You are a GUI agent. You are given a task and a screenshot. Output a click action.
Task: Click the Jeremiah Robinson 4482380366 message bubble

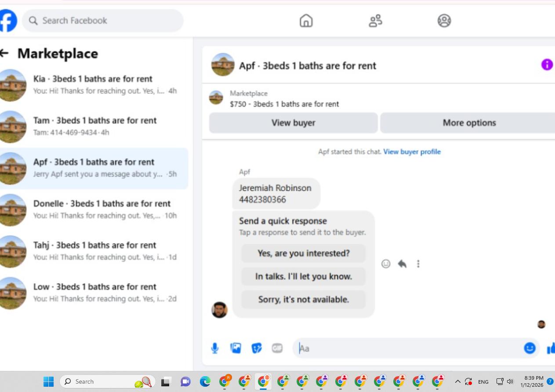coord(276,193)
